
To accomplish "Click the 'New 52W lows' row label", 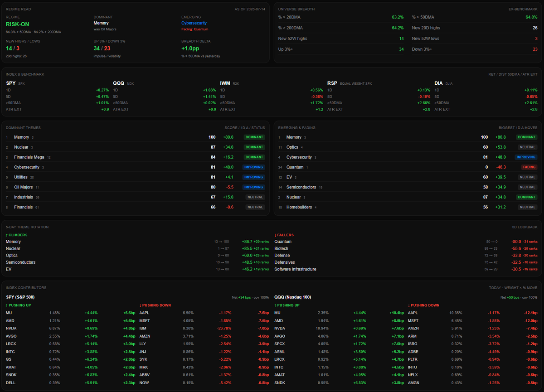I will point(425,39).
